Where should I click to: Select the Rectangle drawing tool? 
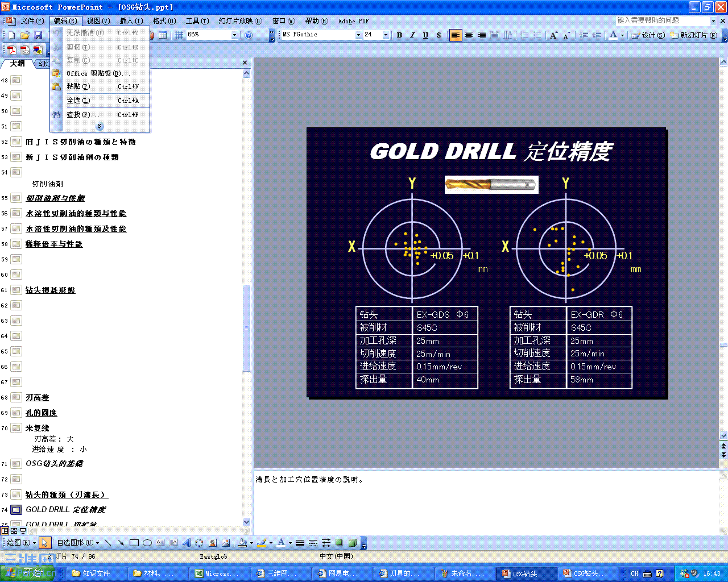click(x=134, y=543)
